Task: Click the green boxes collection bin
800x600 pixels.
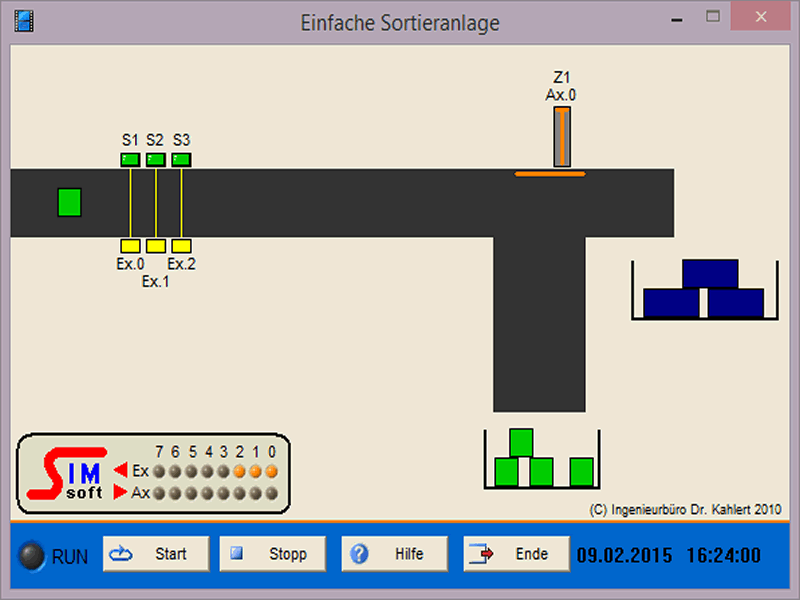Action: 541,460
